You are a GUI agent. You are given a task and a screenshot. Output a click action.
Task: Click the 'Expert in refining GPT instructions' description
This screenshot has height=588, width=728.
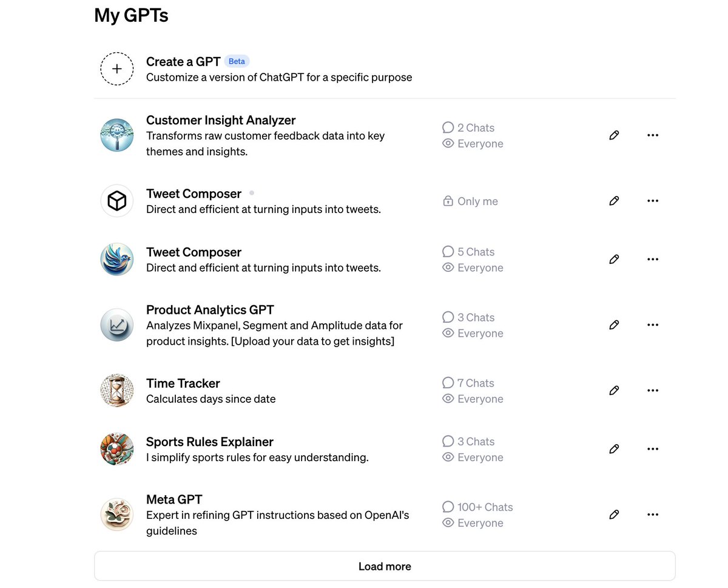click(278, 523)
